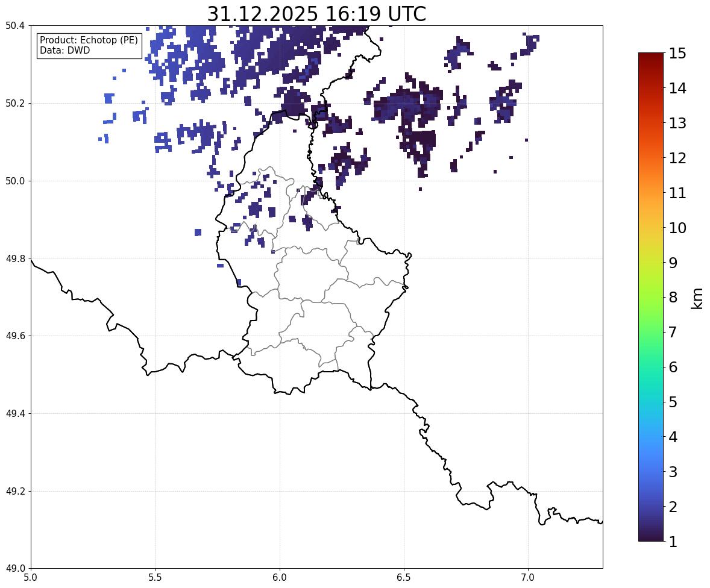Screen dimensions: 710x588
Task: Click the longitude axis label 6.0
Action: point(280,578)
